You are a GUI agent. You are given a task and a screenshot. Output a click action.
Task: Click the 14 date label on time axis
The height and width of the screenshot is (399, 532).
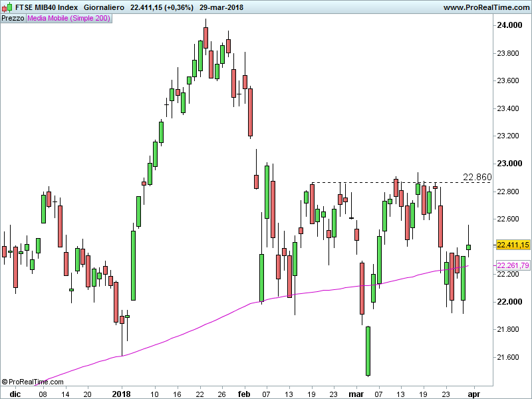tap(65, 394)
